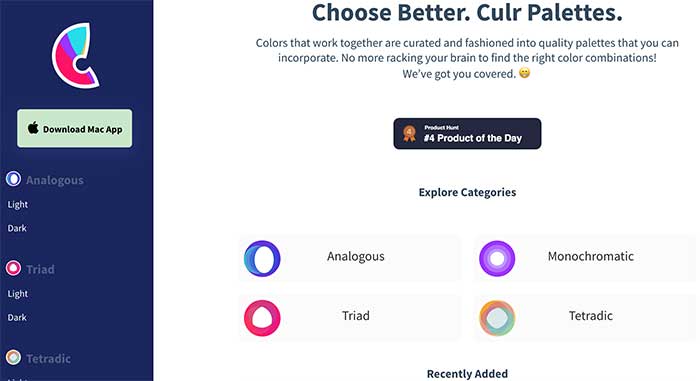Viewport: 700px width, 381px height.
Task: Select Light under Triad in sidebar
Action: (17, 294)
